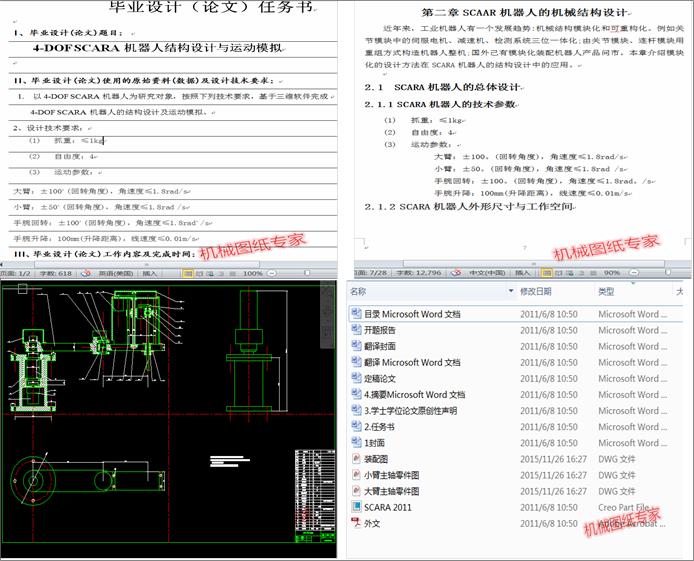
Task: Click page count 1/2 in task book status bar
Action: (15, 273)
